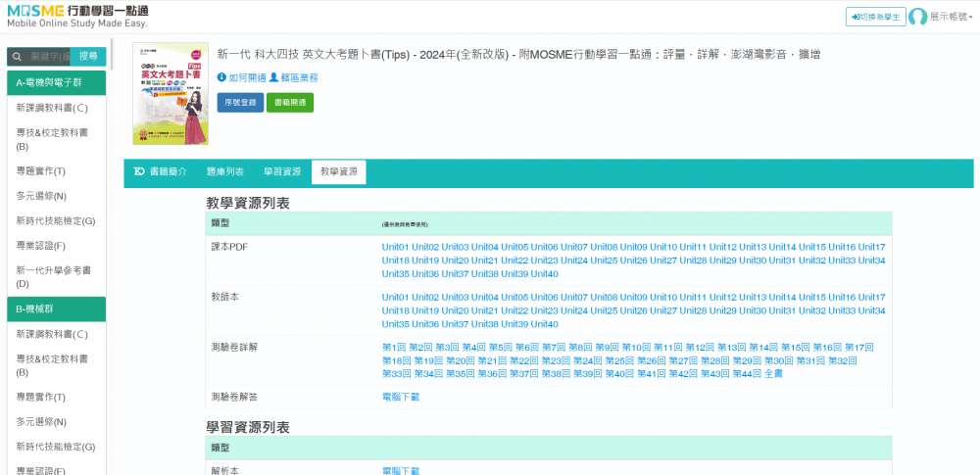Click the green 書籍開通 button

290,103
